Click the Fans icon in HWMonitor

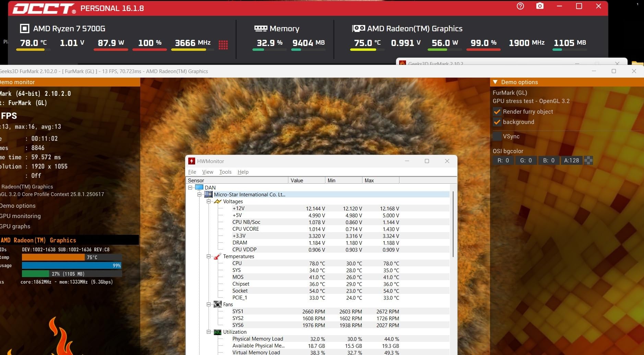pyautogui.click(x=218, y=305)
